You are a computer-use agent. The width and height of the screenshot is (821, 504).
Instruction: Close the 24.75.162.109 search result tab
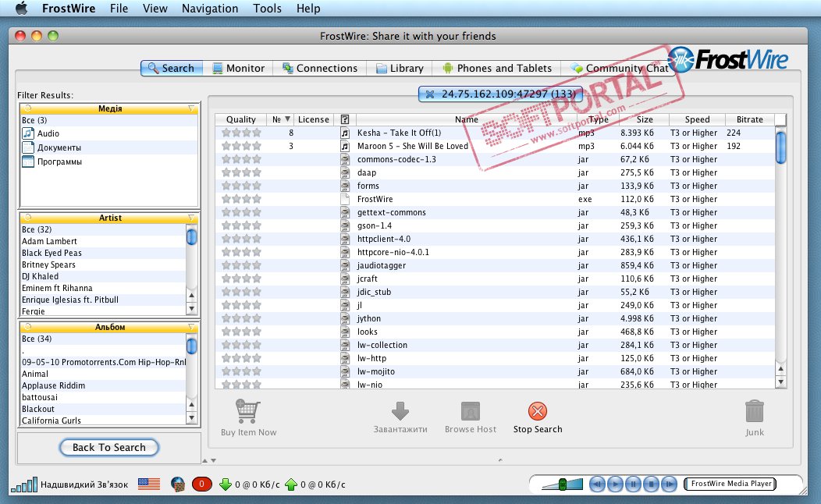click(430, 94)
